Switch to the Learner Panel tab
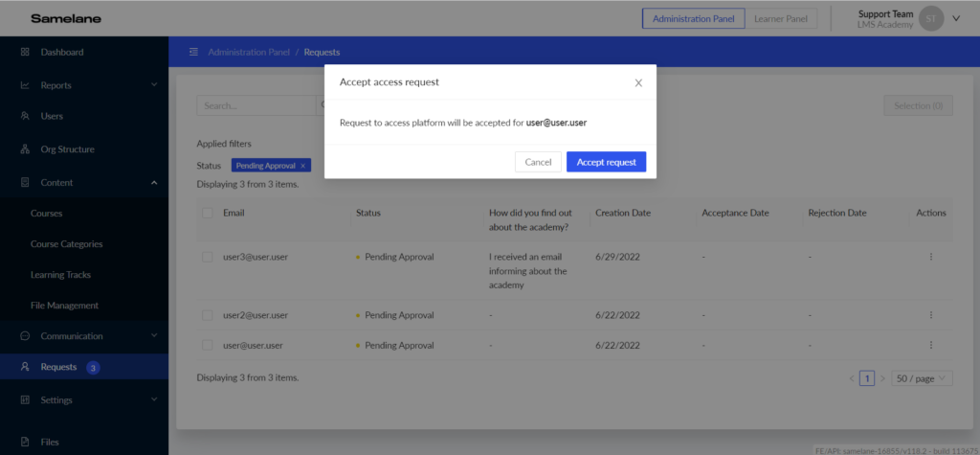The height and width of the screenshot is (455, 980). pos(779,19)
